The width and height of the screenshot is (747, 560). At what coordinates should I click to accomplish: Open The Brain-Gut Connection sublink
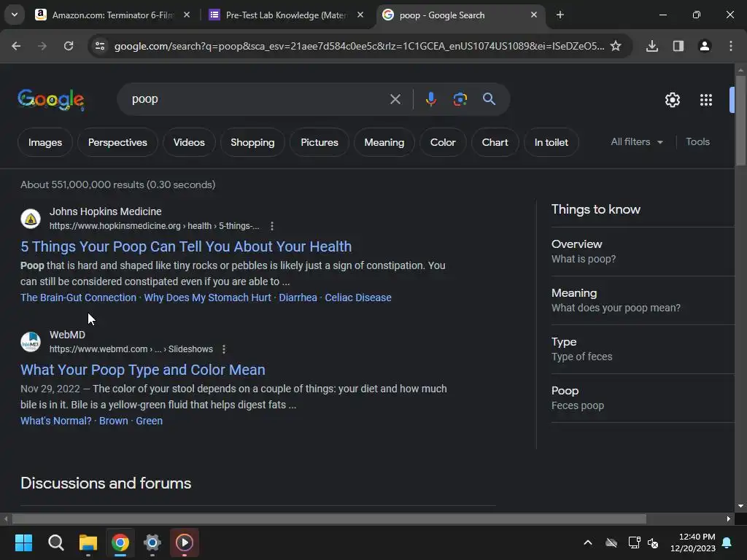(79, 297)
